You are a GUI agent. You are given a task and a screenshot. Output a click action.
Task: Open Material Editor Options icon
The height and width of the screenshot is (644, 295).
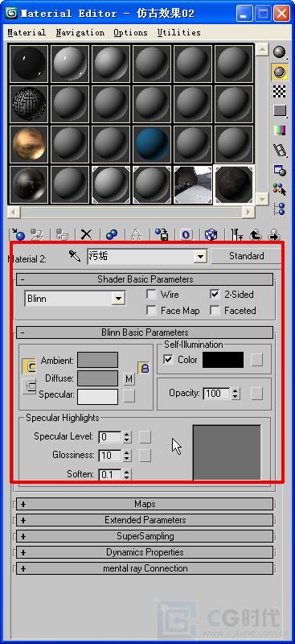(x=280, y=170)
